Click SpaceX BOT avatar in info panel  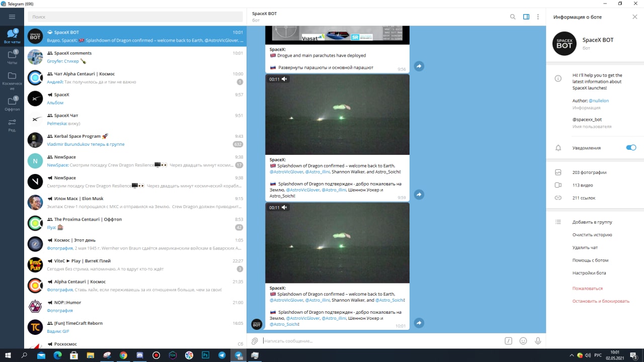565,43
